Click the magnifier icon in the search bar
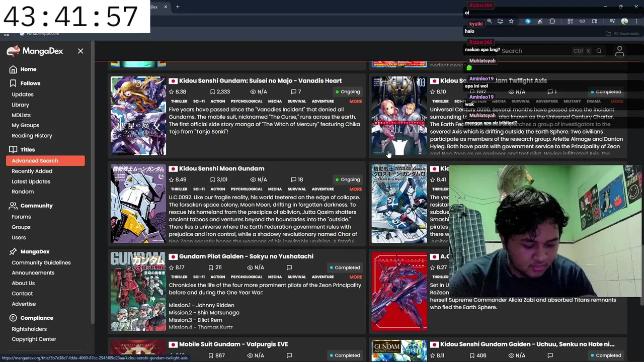This screenshot has height=362, width=644. 599,51
